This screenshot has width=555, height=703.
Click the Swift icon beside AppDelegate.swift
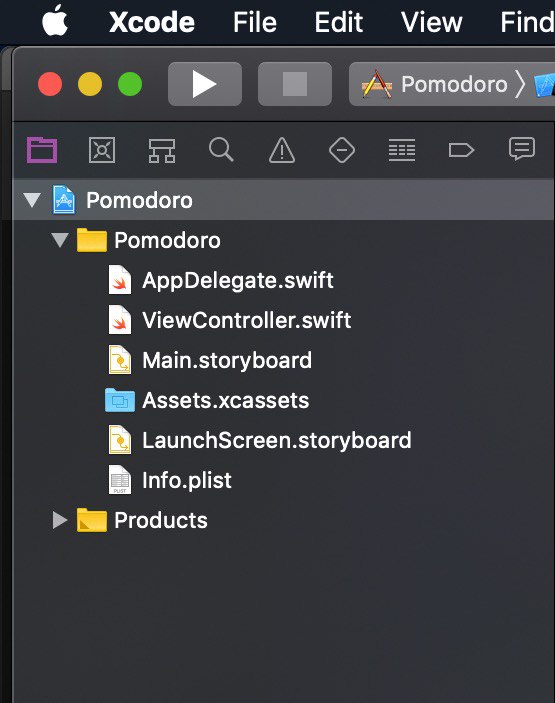(120, 280)
